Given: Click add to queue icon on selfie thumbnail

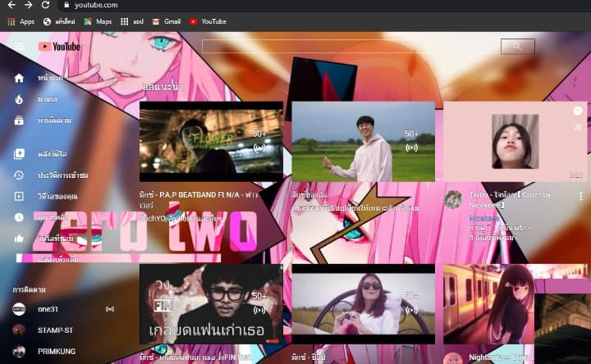Looking at the screenshot, I should tap(577, 128).
